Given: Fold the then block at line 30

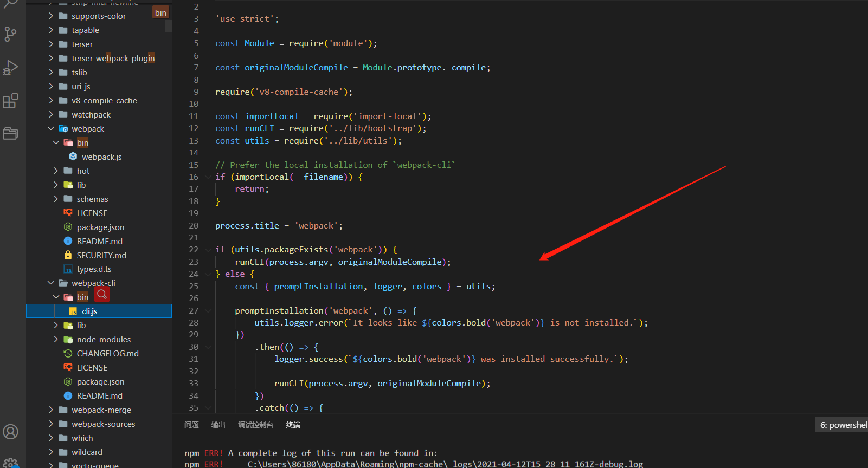Looking at the screenshot, I should coord(208,347).
